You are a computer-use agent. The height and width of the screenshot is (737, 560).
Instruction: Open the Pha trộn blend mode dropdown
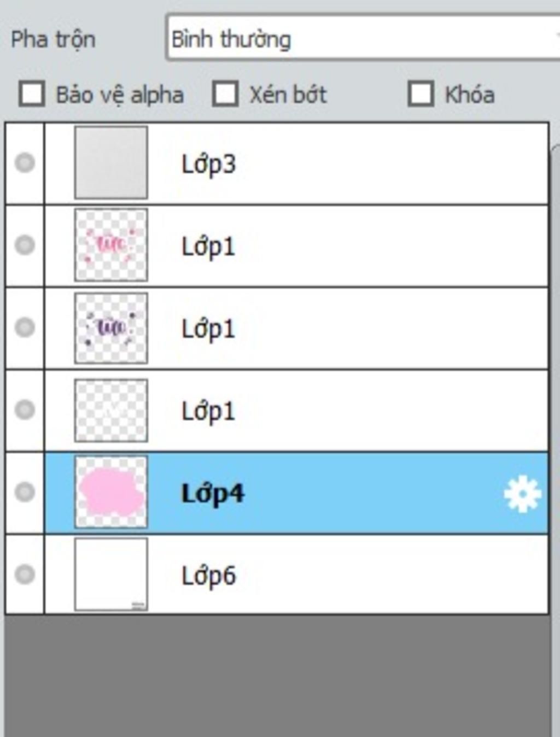(x=363, y=38)
